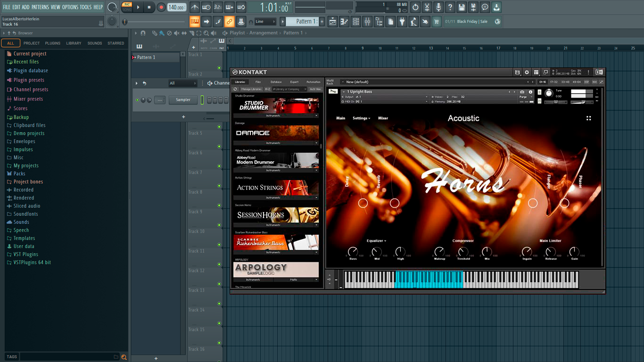
Task: Click the Play button in transport
Action: (138, 7)
